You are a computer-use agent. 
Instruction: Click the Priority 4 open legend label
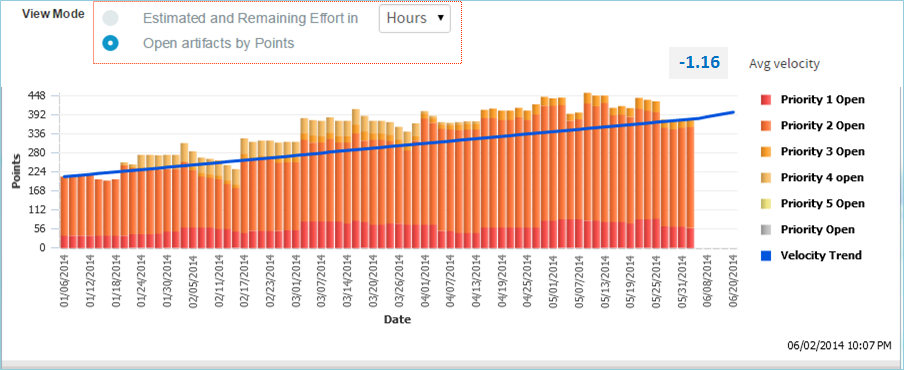823,178
